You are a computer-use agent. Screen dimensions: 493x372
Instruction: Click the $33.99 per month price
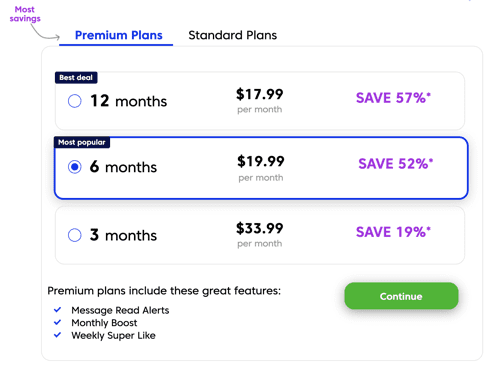[260, 235]
